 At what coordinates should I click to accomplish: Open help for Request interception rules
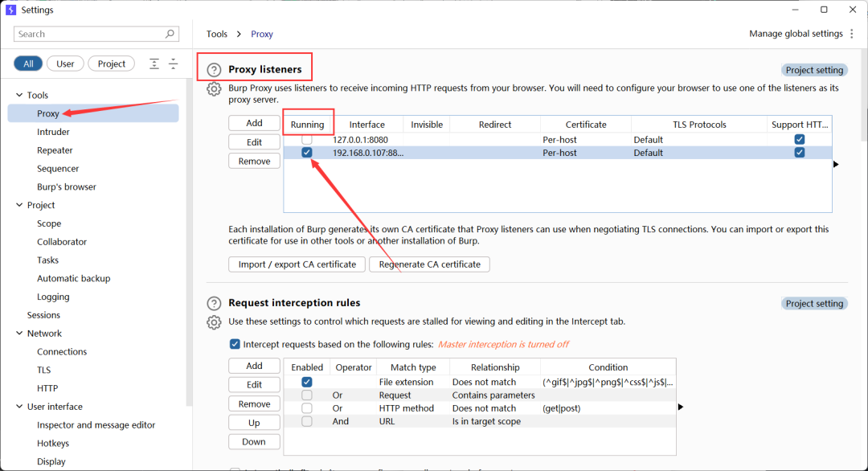214,304
